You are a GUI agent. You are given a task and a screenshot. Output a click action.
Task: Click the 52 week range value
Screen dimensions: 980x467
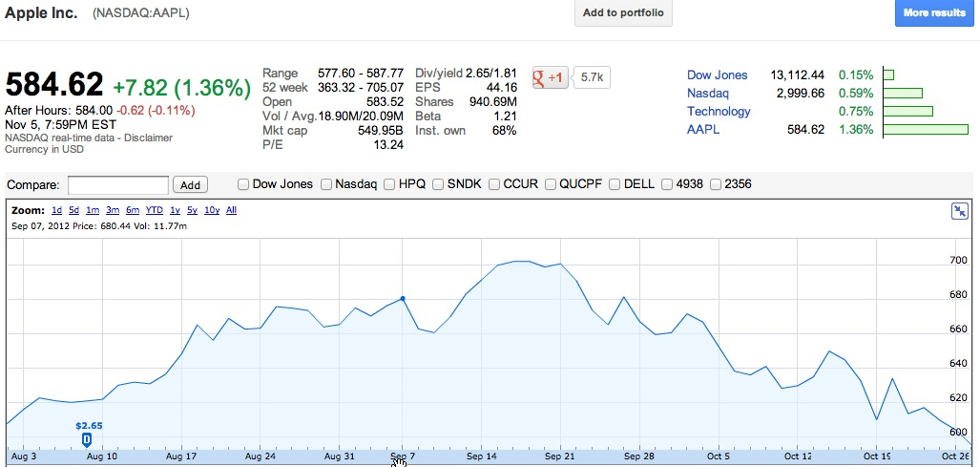(361, 88)
